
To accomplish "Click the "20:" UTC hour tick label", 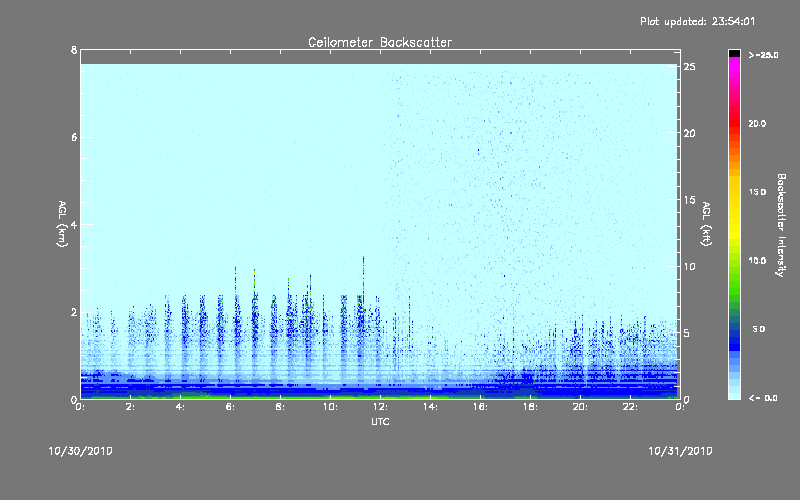I will point(580,407).
